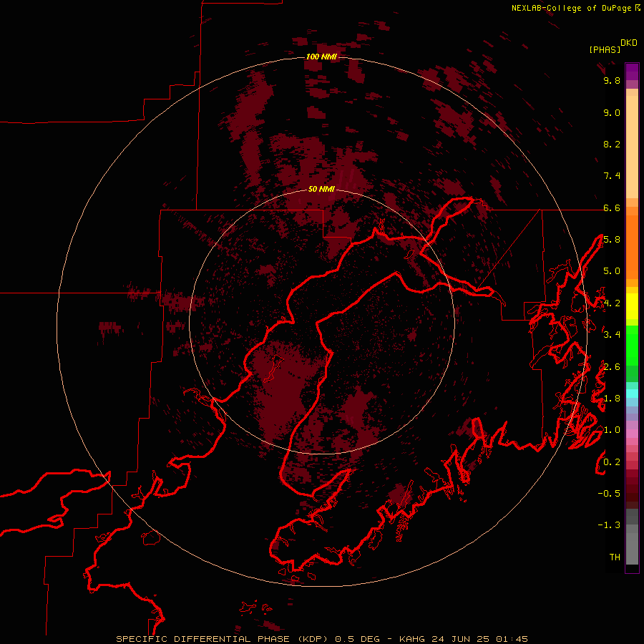This screenshot has height=644, width=644.
Task: Click the "100 NMI" range ring label
Action: [x=321, y=57]
